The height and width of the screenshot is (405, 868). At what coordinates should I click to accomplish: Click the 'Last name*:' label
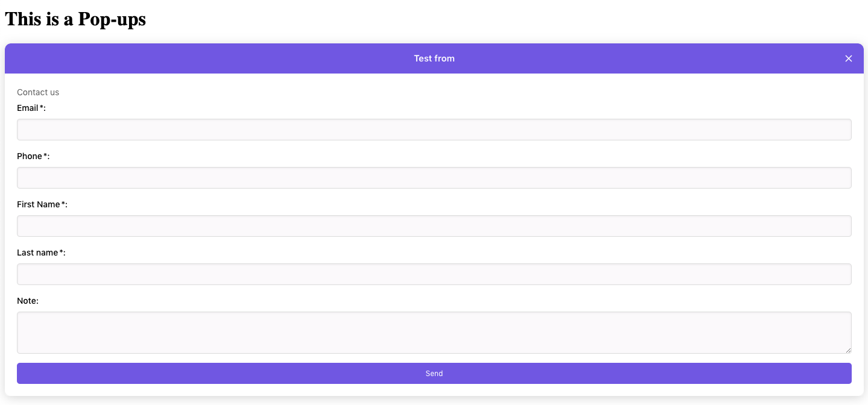point(41,253)
